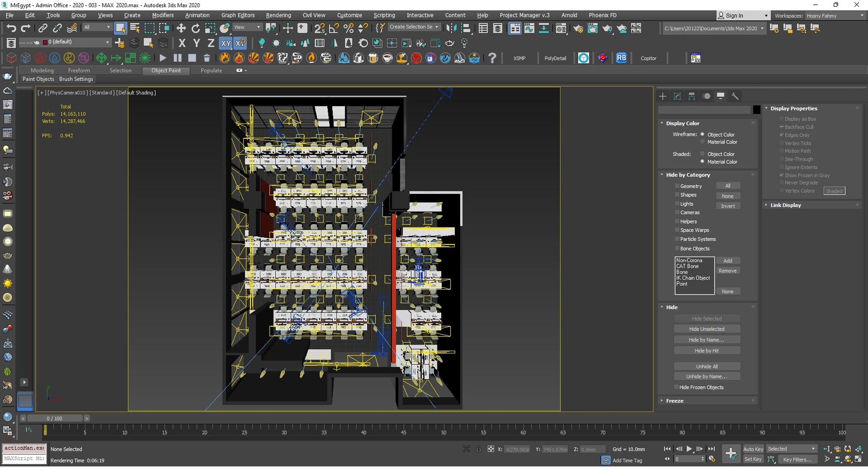
Task: Open the Rendering menu
Action: click(x=278, y=15)
